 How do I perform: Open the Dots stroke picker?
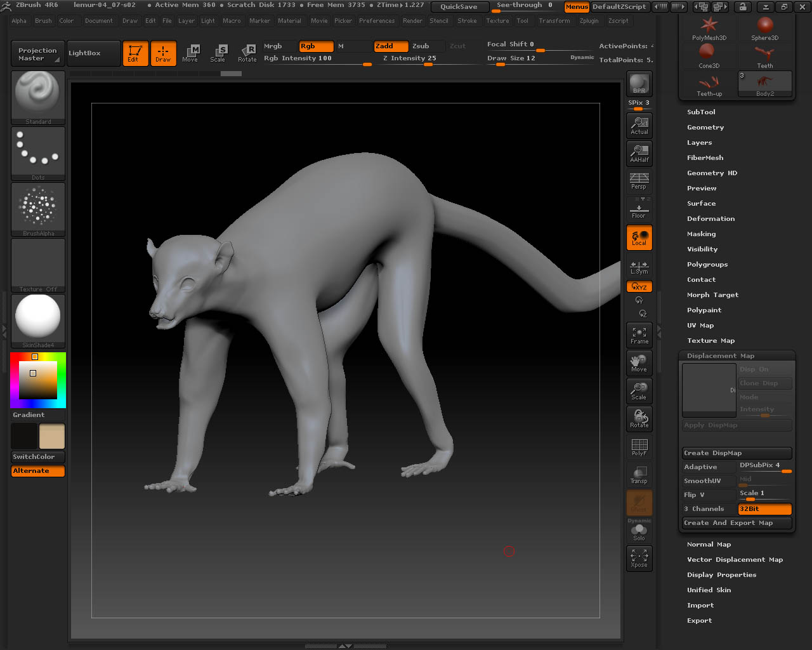click(x=38, y=154)
